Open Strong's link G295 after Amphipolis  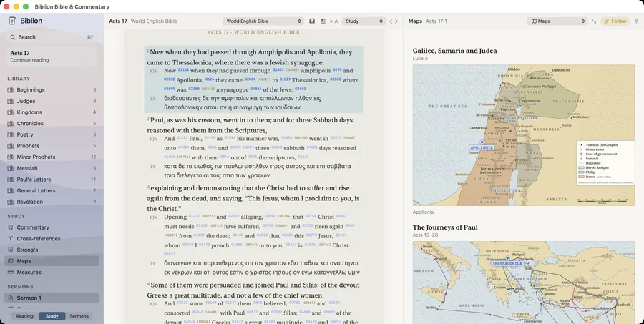click(337, 70)
